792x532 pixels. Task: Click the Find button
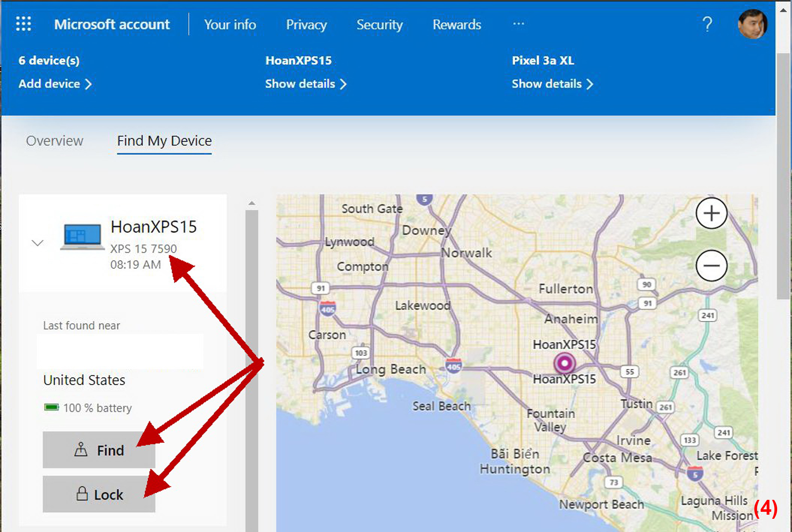(x=99, y=450)
